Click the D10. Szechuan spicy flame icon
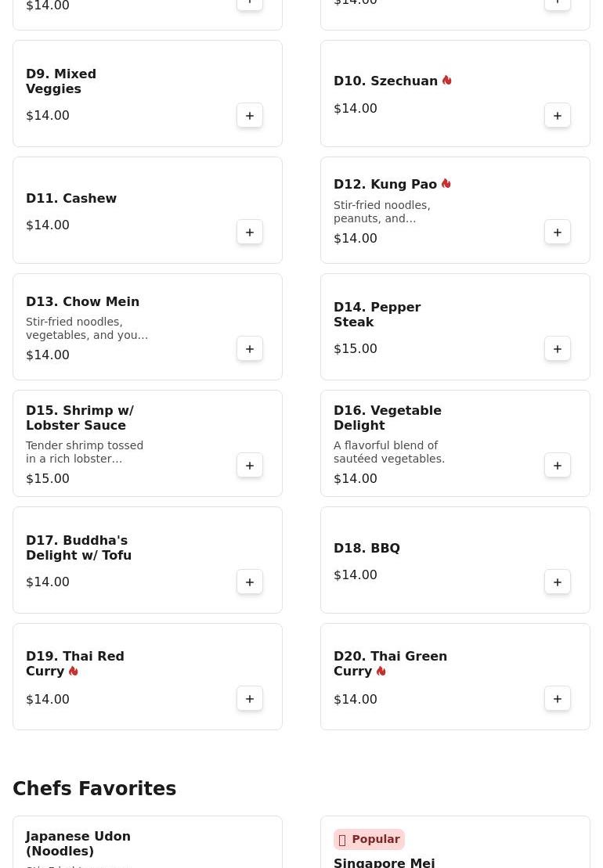This screenshot has width=603, height=868. tap(447, 81)
